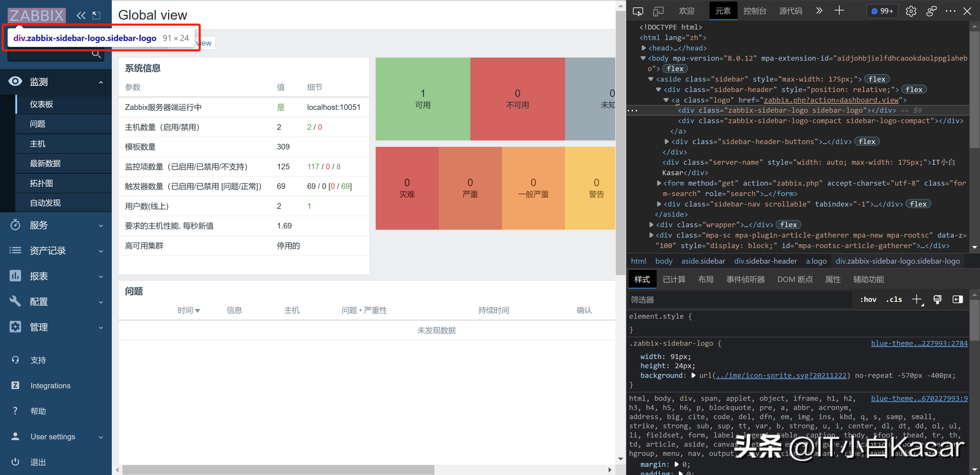Open 拓扑图 in the sidebar
980x475 pixels.
[64, 183]
